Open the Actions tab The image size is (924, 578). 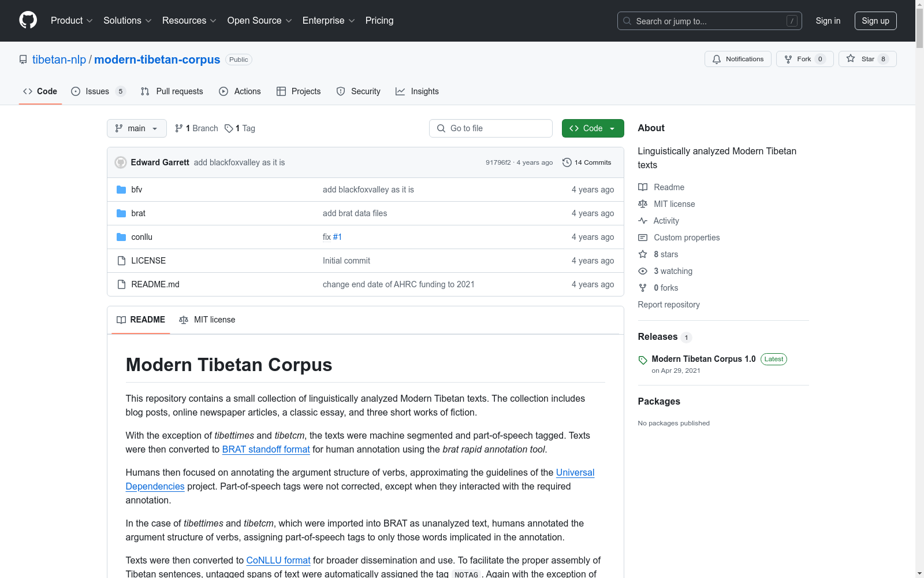(x=240, y=91)
